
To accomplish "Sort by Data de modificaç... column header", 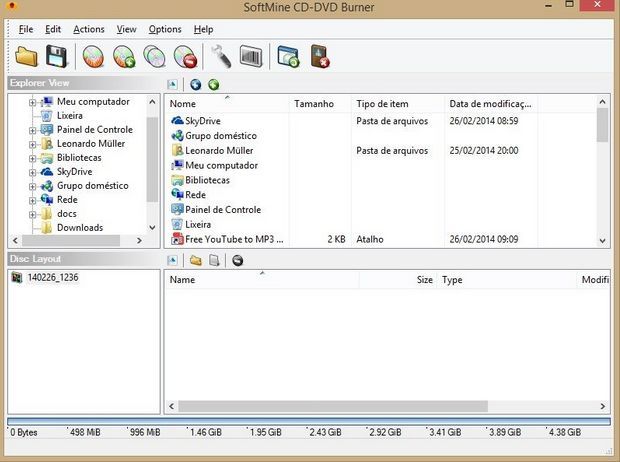I will [x=491, y=104].
